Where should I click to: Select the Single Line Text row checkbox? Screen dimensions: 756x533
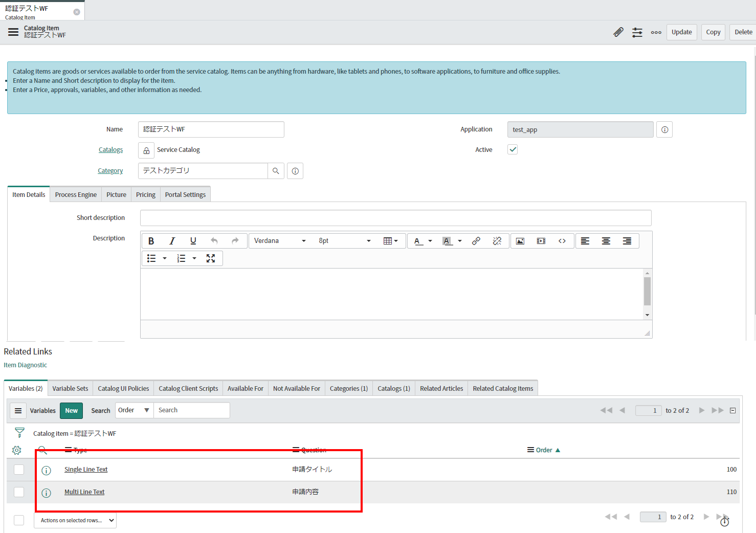19,470
